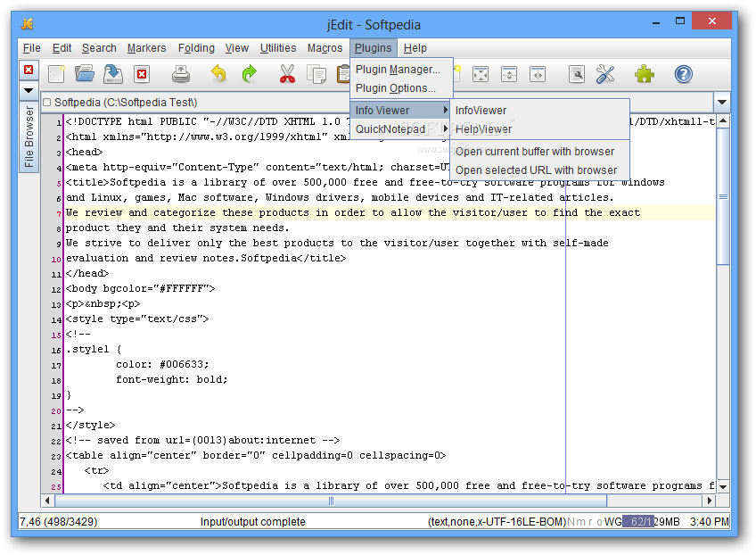
Task: Select HelpViewer in the submenu
Action: point(539,129)
